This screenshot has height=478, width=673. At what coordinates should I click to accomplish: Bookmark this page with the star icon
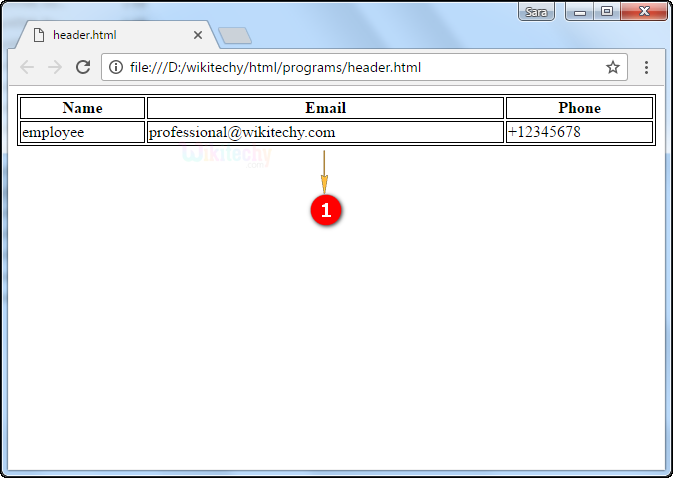[x=612, y=67]
